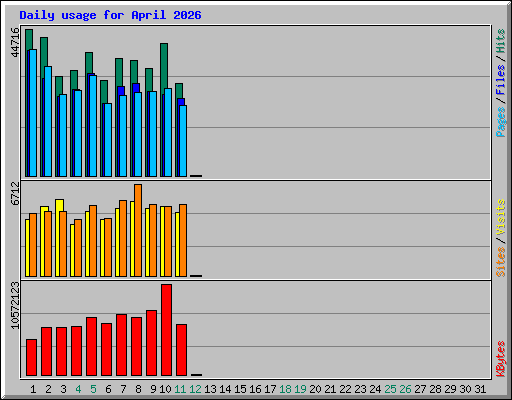Click the Pages legend label
The height and width of the screenshot is (400, 512).
tap(500, 122)
